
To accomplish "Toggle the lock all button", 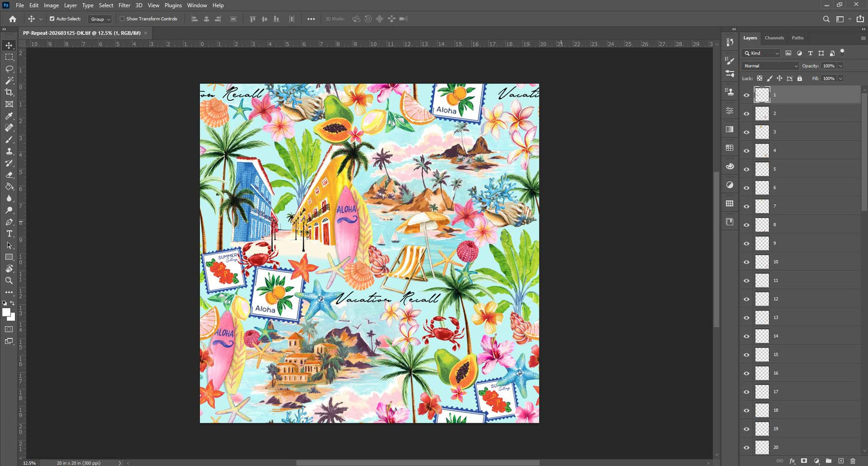I will pyautogui.click(x=800, y=78).
